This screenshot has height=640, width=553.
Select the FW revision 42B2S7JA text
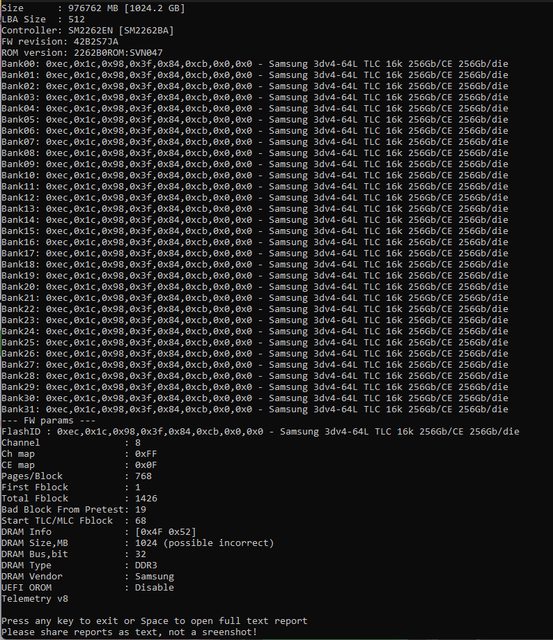60,42
